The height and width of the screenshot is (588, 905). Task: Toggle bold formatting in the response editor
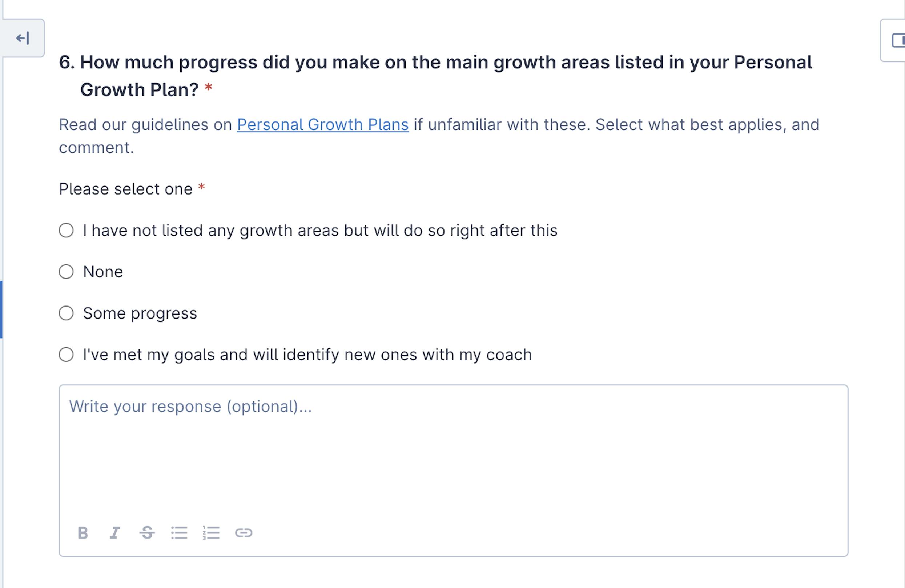click(x=83, y=533)
